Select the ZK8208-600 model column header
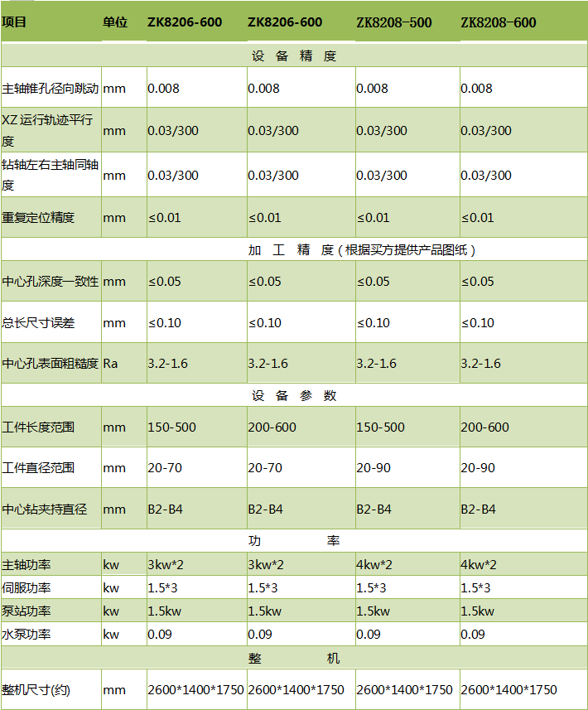 tap(499, 22)
